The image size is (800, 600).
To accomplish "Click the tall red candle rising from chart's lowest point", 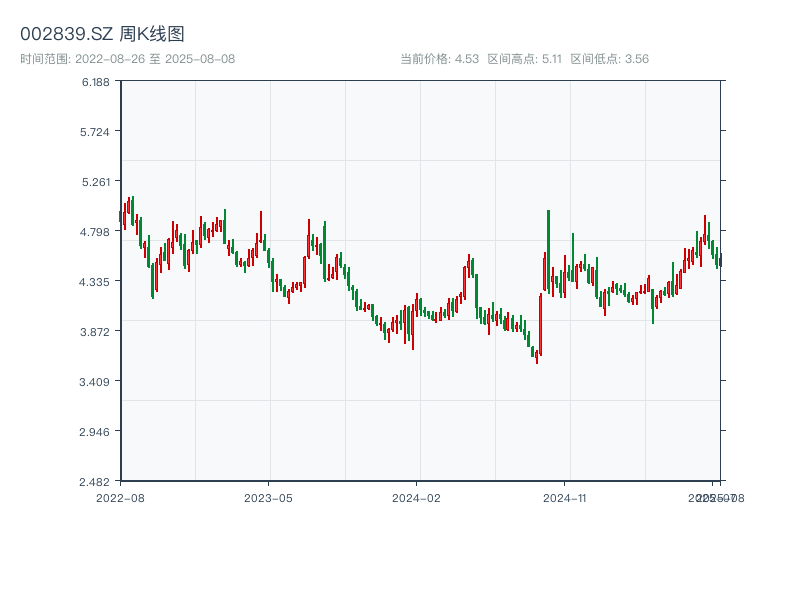I will pyautogui.click(x=540, y=323).
